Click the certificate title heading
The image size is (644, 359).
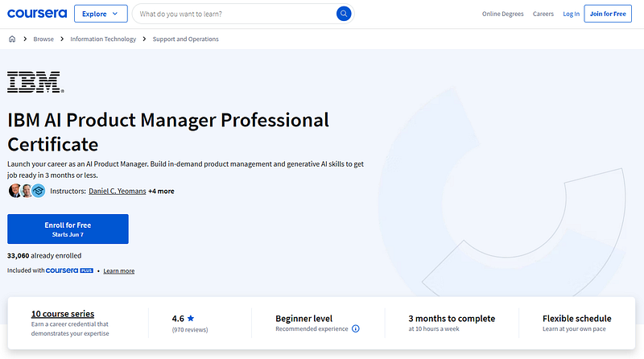click(168, 132)
